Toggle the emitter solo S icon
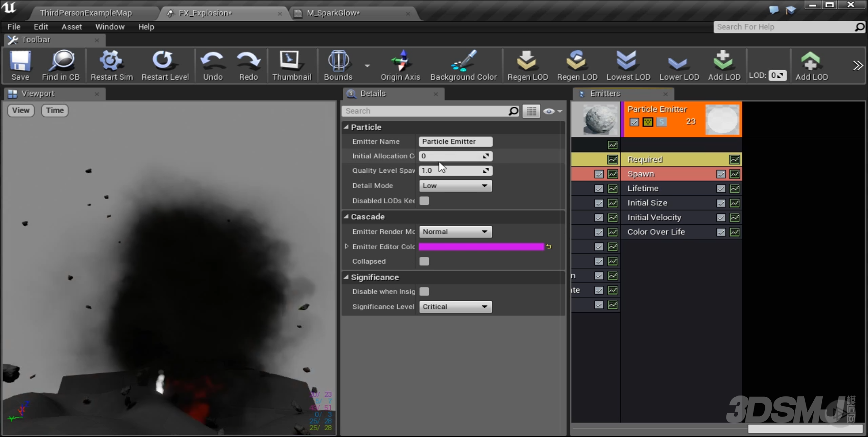Screen dimensions: 868x437 pos(661,122)
